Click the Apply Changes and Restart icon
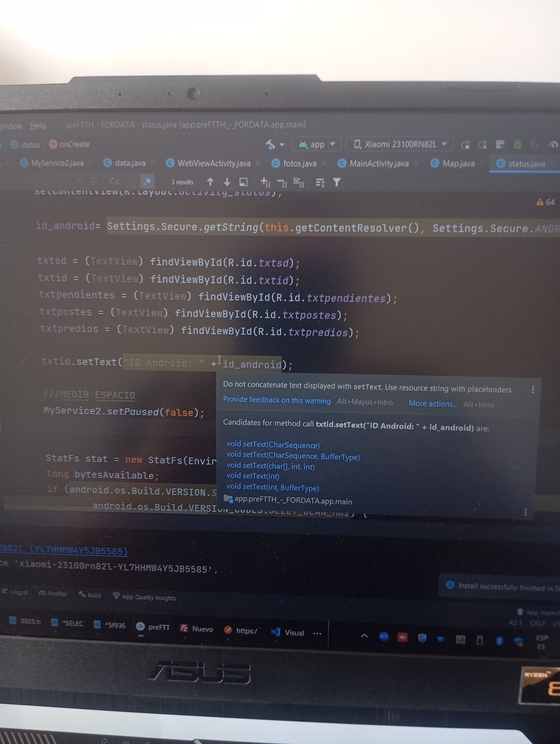Viewport: 560px width, 744px height. [465, 145]
